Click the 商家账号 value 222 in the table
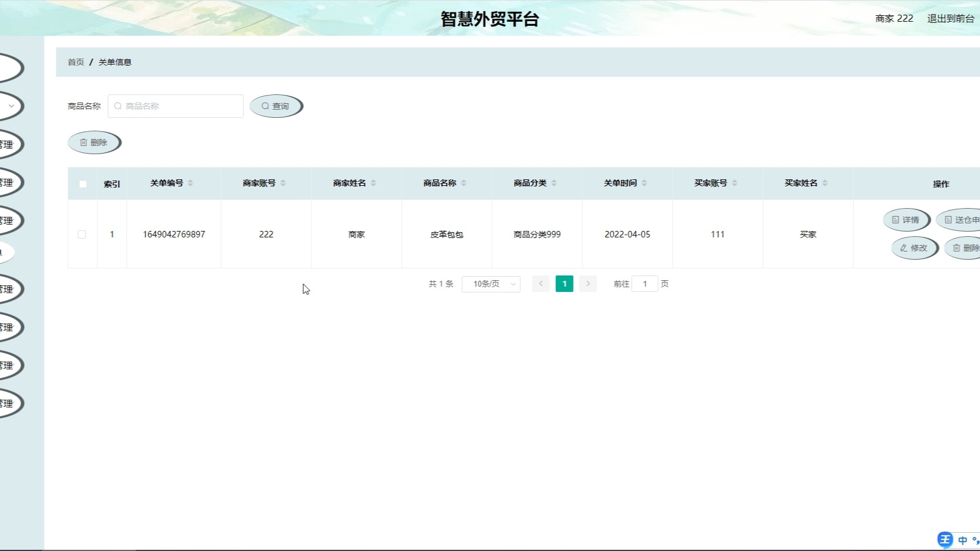Screen dimensions: 980x551 [x=266, y=234]
